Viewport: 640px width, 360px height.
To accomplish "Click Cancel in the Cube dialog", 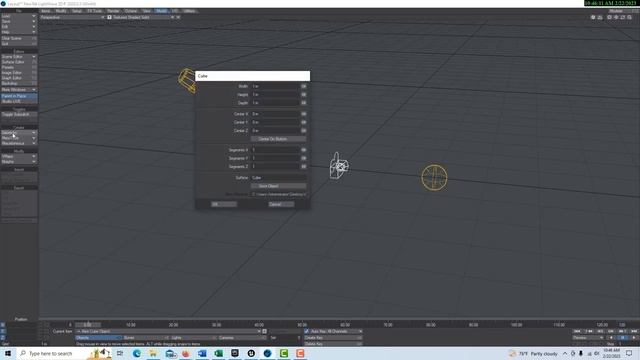I will [281, 204].
